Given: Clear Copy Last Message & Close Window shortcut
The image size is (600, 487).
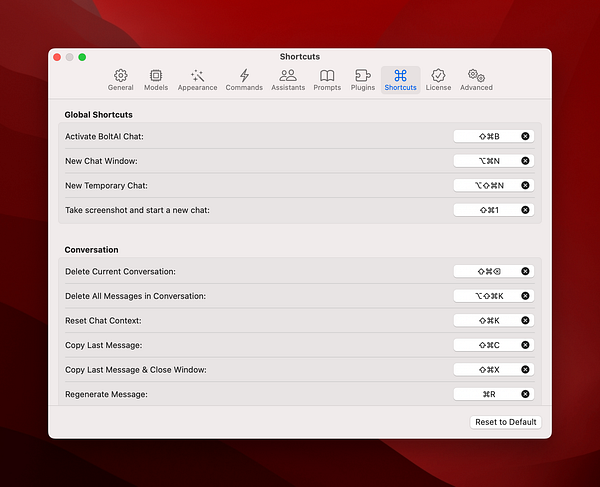Looking at the screenshot, I should tap(525, 369).
